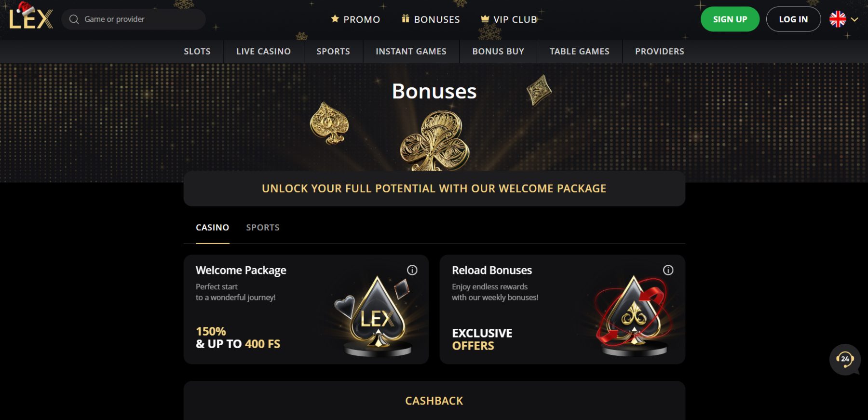
Task: Open Welcome Package info icon
Action: pyautogui.click(x=412, y=270)
